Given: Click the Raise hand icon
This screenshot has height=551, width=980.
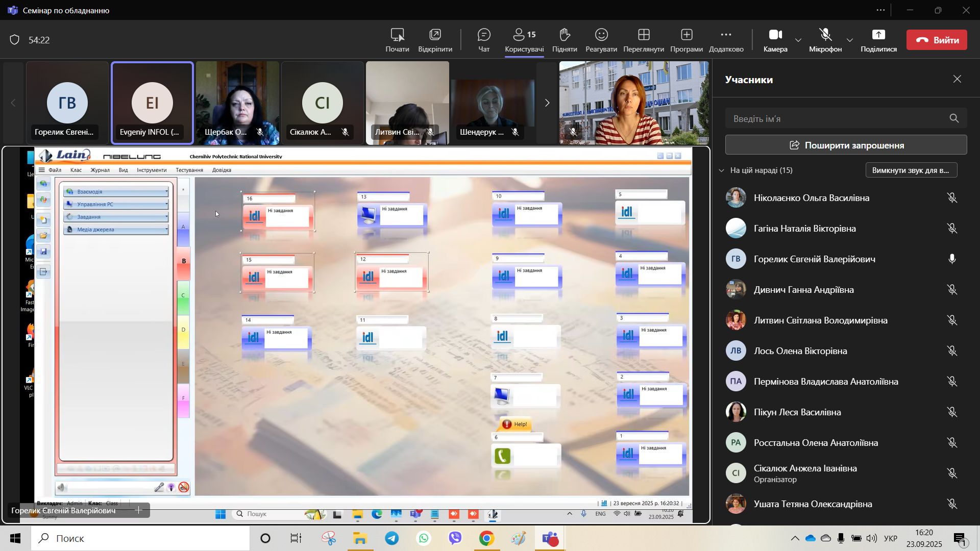Looking at the screenshot, I should [x=564, y=35].
